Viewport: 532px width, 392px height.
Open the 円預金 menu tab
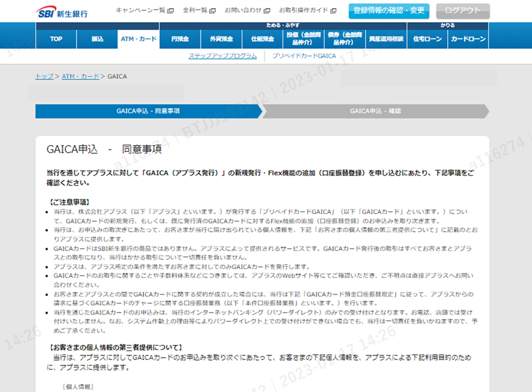(x=180, y=39)
